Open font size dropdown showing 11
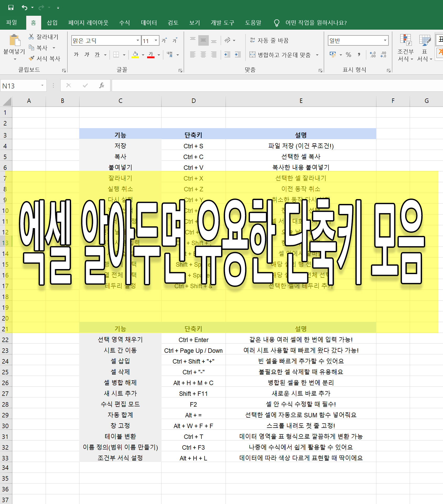The width and height of the screenshot is (443, 504). click(156, 40)
